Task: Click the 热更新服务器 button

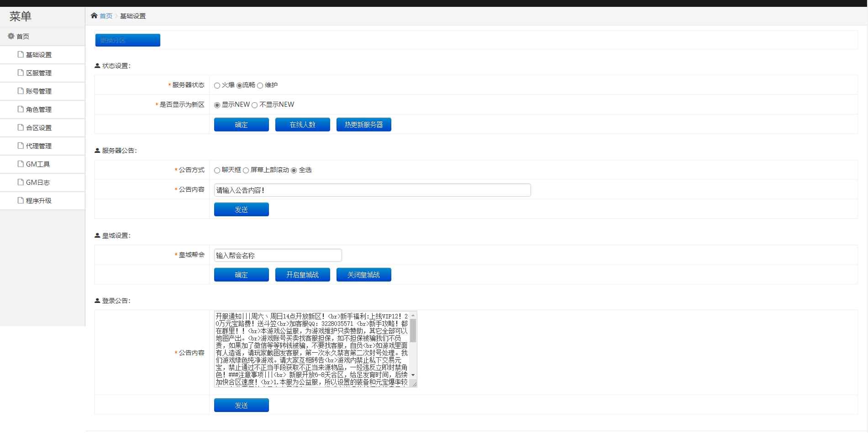Action: pos(363,124)
